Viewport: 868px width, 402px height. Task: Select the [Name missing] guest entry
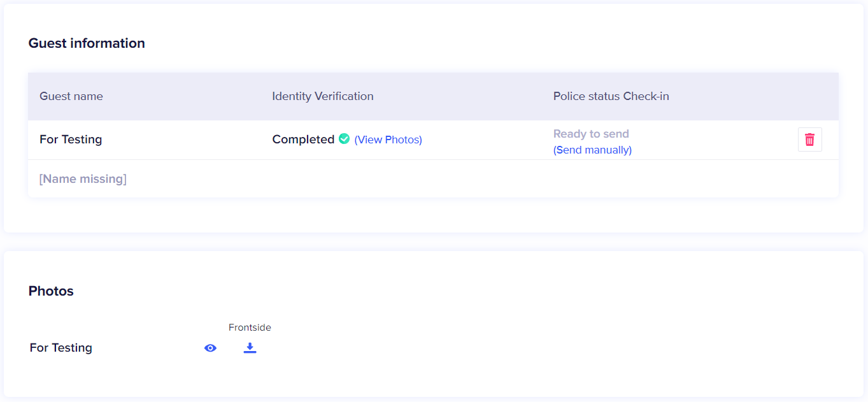coord(83,179)
